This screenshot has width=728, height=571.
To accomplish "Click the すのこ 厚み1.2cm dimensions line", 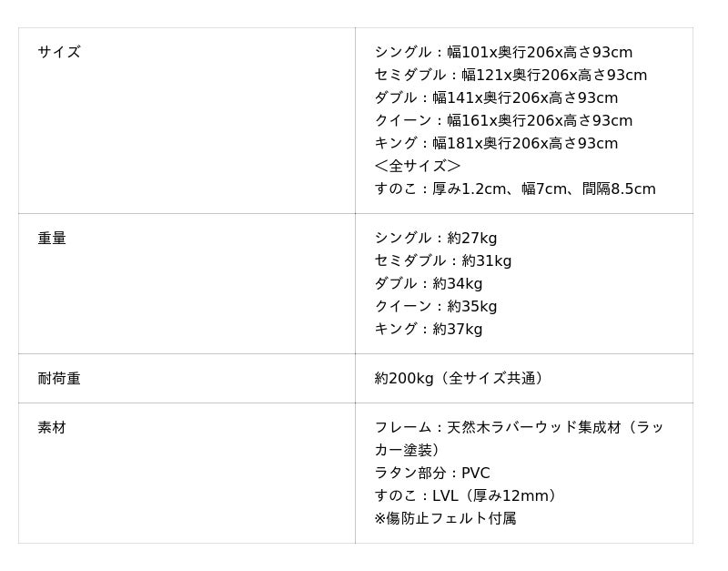I will (x=514, y=189).
